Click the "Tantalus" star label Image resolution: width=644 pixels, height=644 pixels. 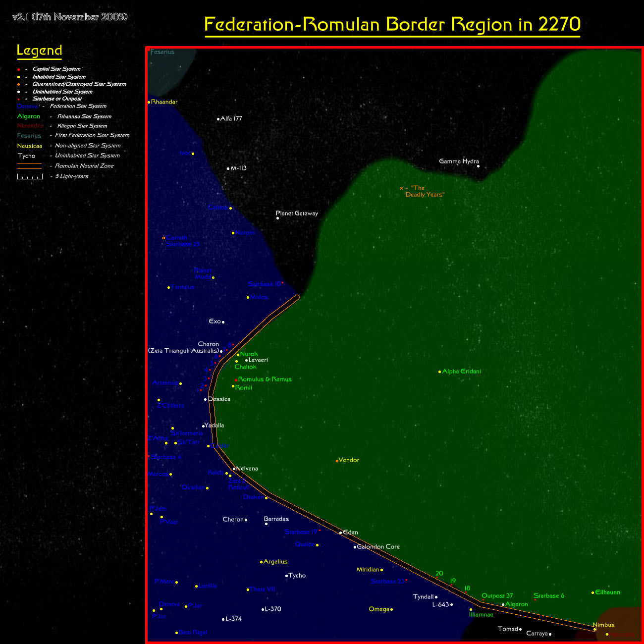click(183, 287)
